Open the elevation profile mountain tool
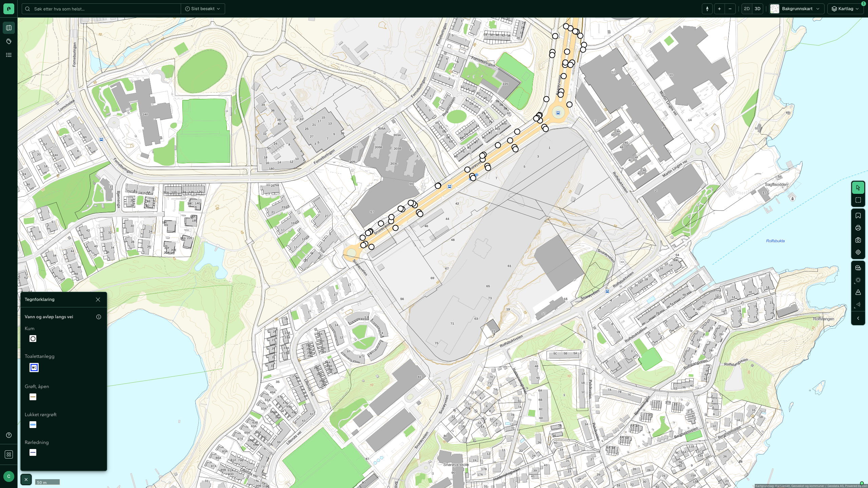This screenshot has width=868, height=488. (x=858, y=292)
